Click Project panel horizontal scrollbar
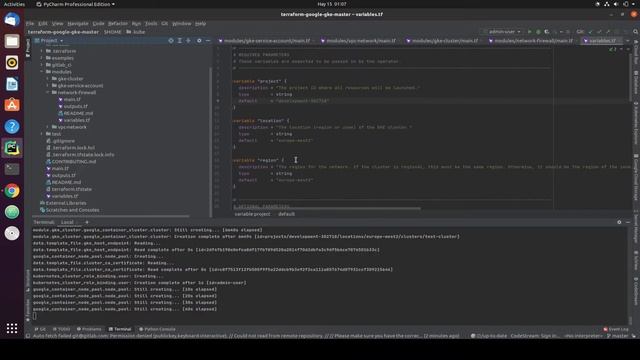Viewport: 640px width, 360px height. click(x=111, y=216)
